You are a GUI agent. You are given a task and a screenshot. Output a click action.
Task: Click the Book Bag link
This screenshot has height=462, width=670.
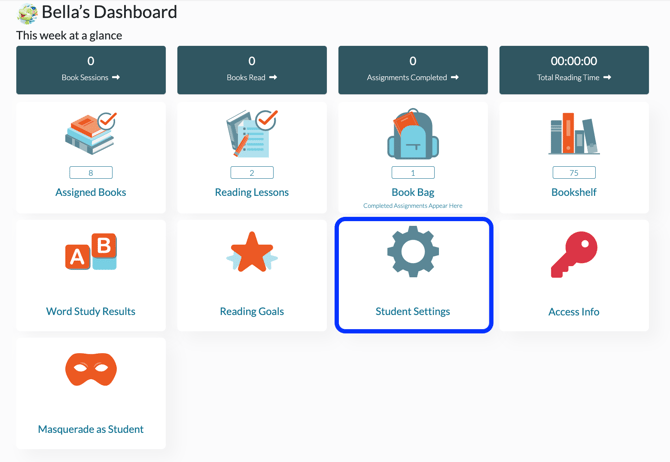(x=413, y=192)
